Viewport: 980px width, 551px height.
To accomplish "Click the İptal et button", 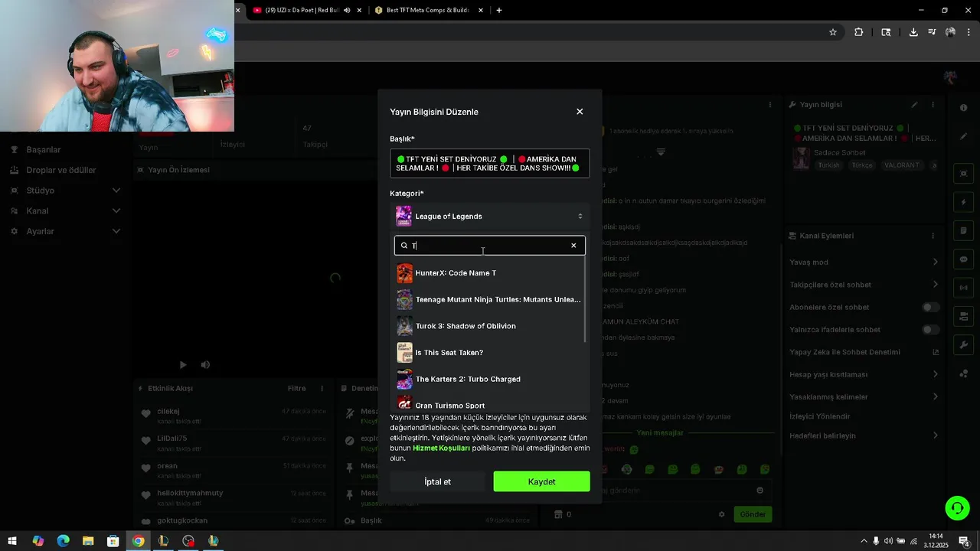I will click(x=438, y=481).
